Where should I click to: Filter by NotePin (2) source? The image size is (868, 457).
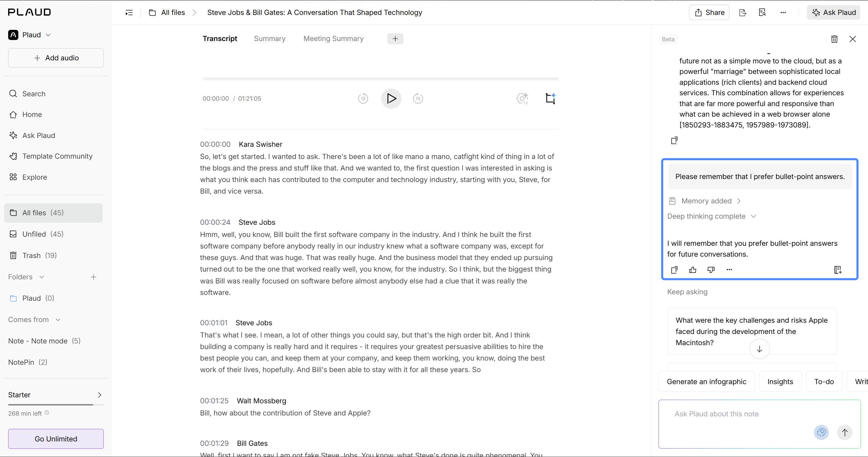coord(28,362)
